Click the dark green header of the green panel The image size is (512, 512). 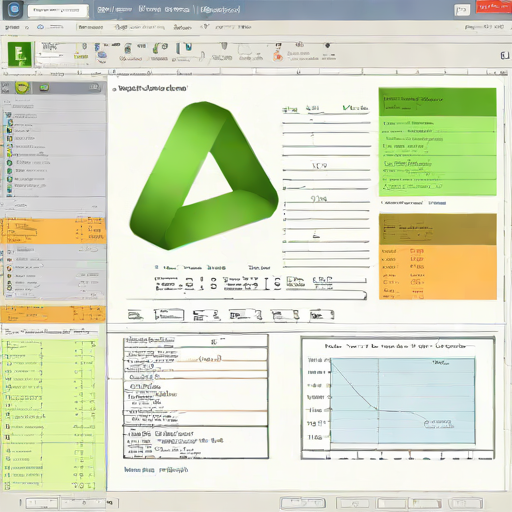(437, 102)
